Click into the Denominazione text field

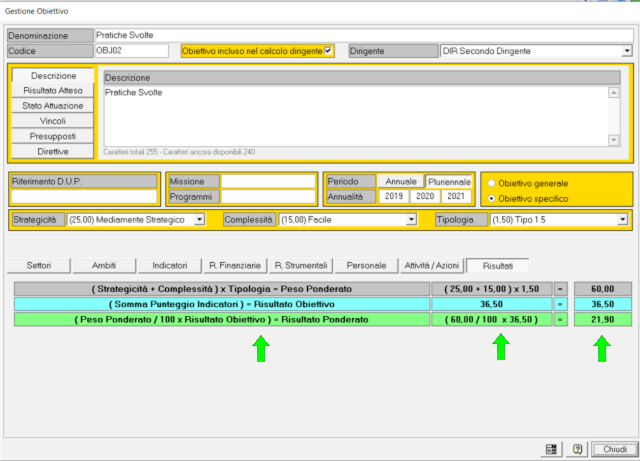(x=360, y=35)
